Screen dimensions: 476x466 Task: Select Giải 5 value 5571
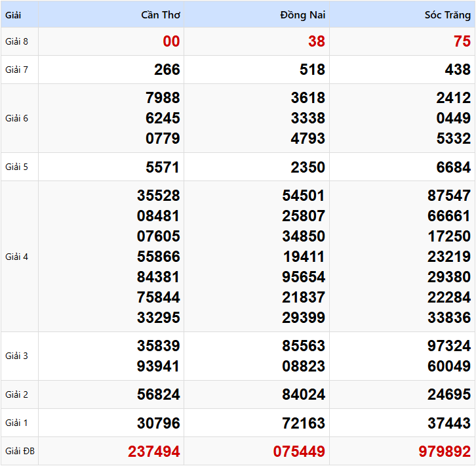click(x=163, y=167)
